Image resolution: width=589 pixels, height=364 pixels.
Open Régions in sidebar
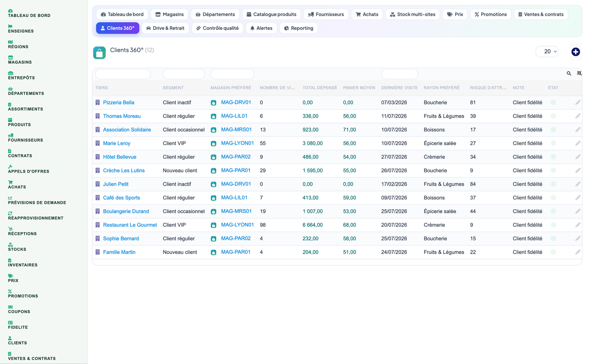[x=18, y=45]
